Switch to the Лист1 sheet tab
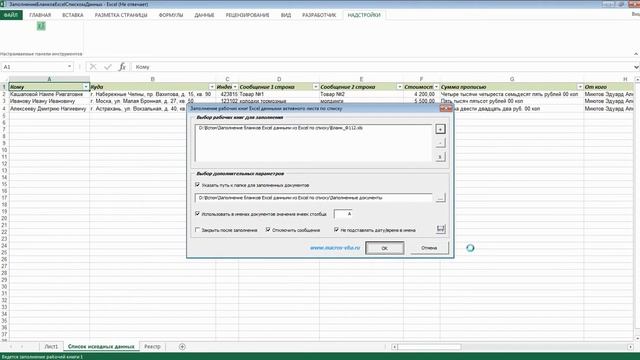640x360 pixels. (x=51, y=347)
